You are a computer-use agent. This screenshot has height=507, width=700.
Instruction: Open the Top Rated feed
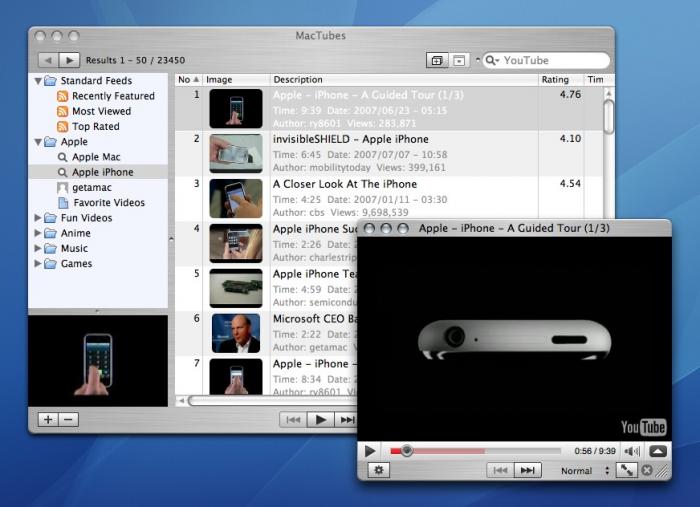[x=96, y=126]
